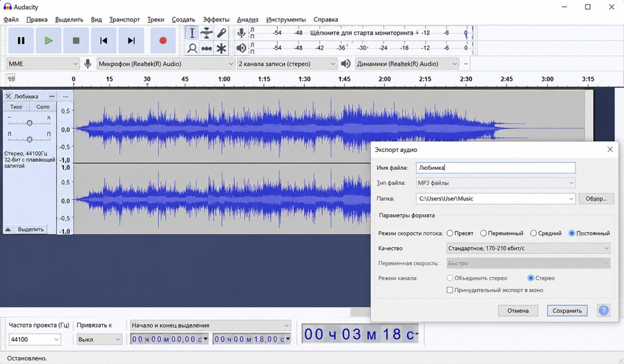Click the Обзор... browse button
The image size is (624, 364).
(x=596, y=198)
